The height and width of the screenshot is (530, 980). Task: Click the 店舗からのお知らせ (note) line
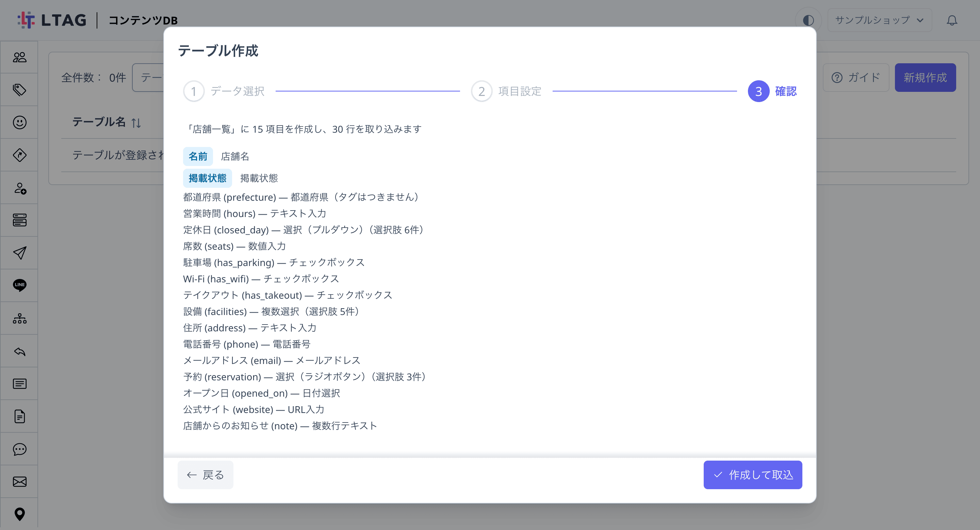[x=280, y=426]
